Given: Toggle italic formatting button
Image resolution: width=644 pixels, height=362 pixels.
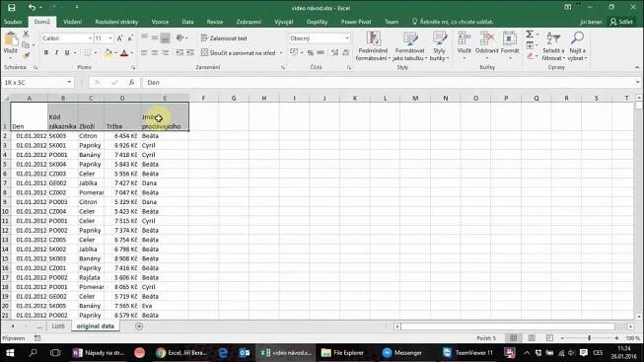Looking at the screenshot, I should pyautogui.click(x=56, y=52).
